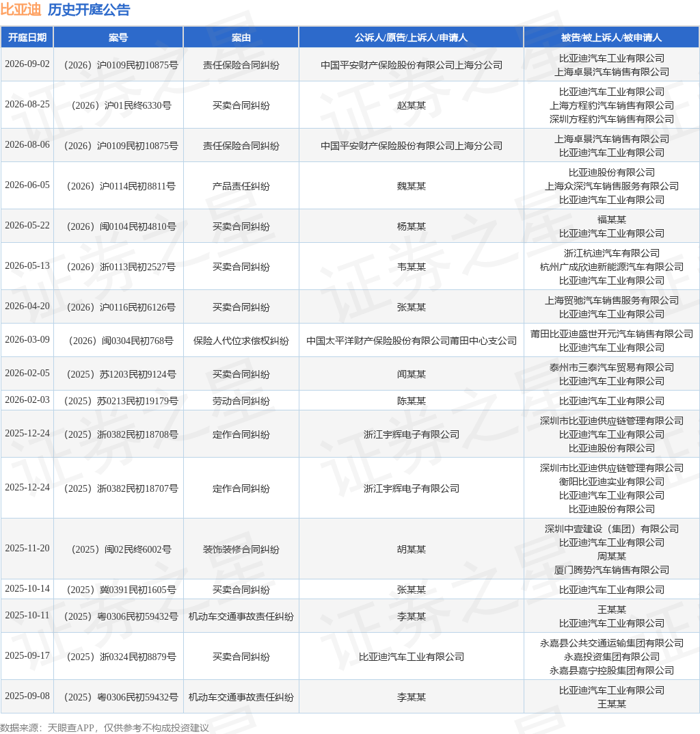
Task: Click plaintiff 中国太平洋财产保险股份有限公司莆田中心支公司
Action: (x=412, y=341)
